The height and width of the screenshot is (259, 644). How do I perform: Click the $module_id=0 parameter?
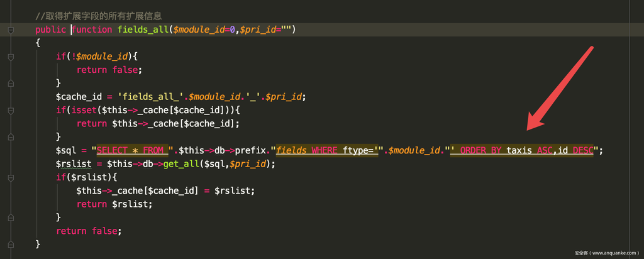coord(204,30)
